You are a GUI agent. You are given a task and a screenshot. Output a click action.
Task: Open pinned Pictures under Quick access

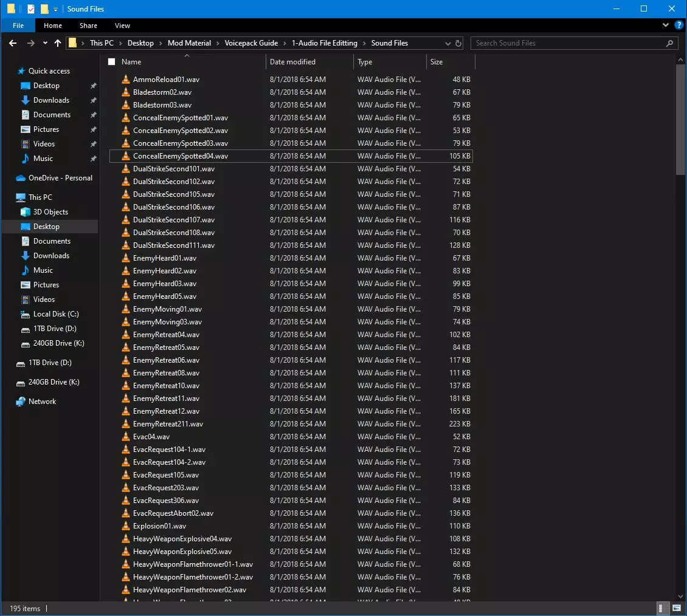(x=46, y=129)
